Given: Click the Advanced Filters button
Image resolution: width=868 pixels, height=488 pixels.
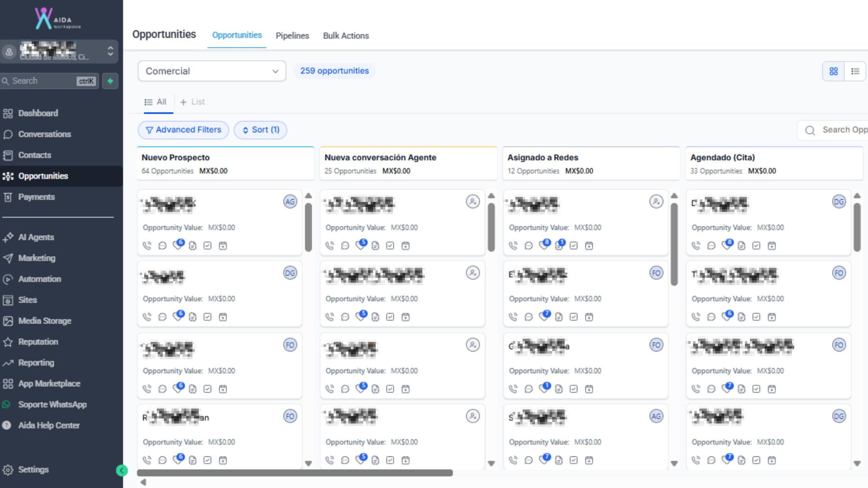Looking at the screenshot, I should pos(183,130).
